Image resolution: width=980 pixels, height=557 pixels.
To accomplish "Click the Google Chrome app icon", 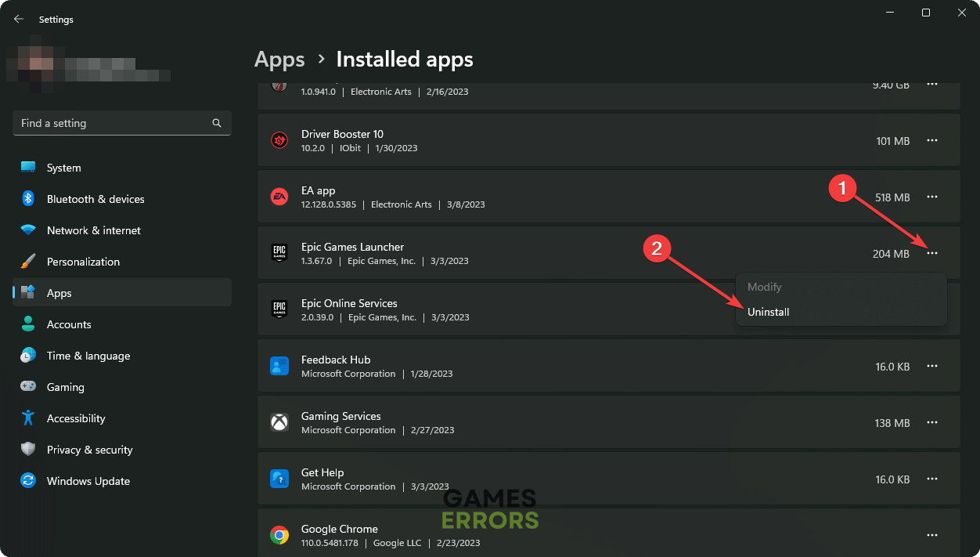I will coord(279,535).
